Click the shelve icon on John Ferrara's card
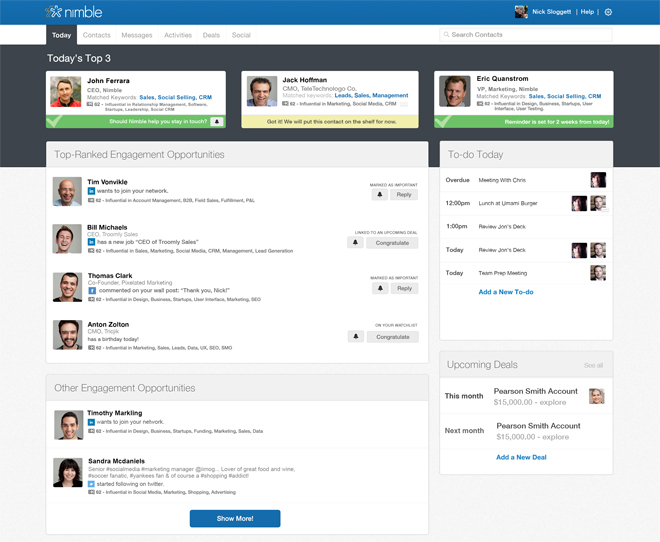660x542 pixels. coord(217,121)
